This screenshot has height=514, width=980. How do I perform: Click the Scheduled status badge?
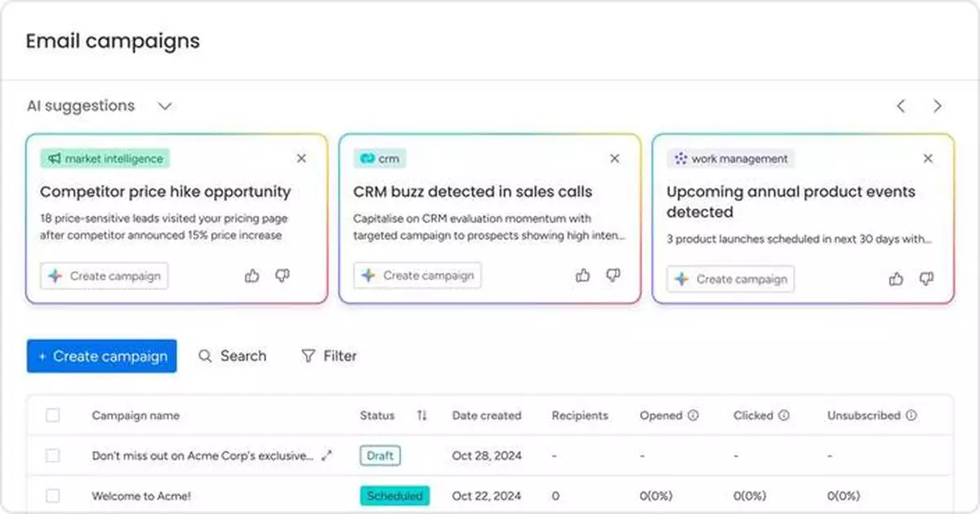394,495
